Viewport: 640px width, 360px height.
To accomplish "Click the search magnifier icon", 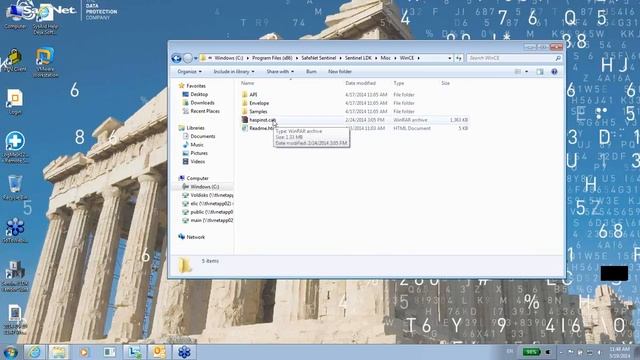I will click(x=558, y=58).
